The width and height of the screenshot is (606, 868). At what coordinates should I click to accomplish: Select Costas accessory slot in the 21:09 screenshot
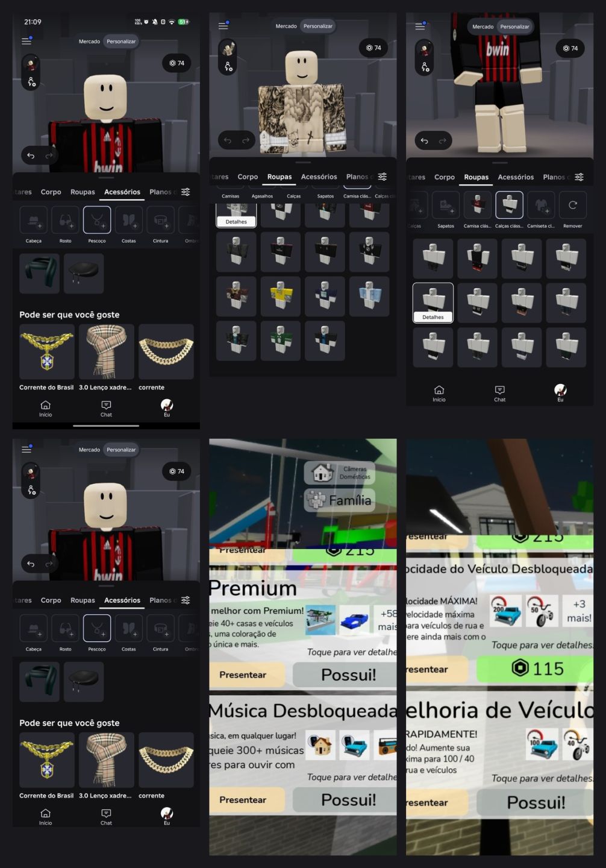point(129,220)
